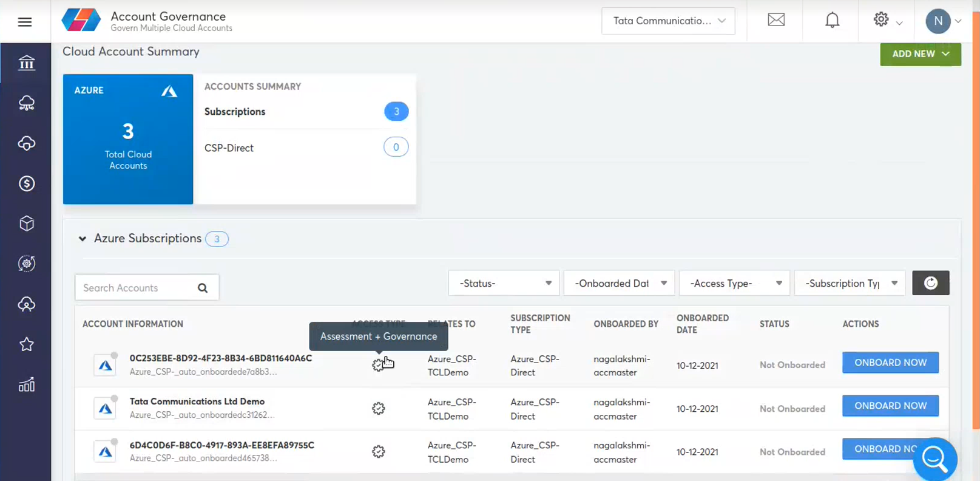This screenshot has height=481, width=980.
Task: Open the star favorites sidebar icon
Action: [x=26, y=344]
